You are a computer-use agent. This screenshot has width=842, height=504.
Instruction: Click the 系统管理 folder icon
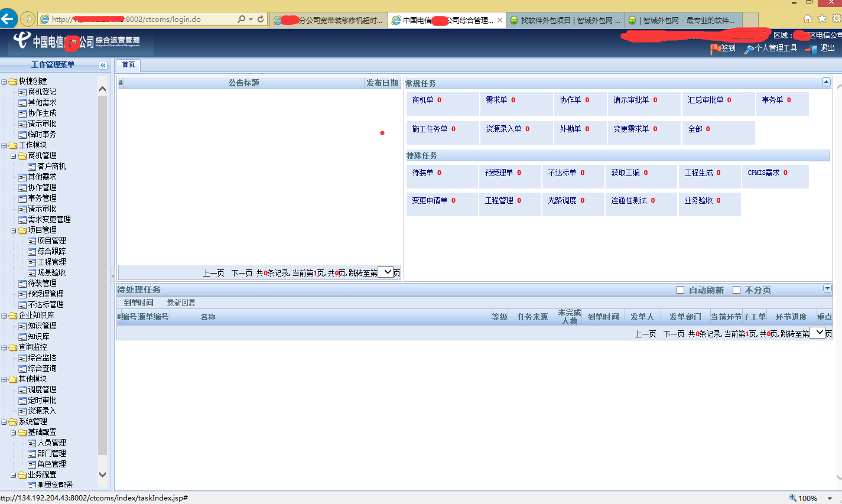[x=13, y=422]
